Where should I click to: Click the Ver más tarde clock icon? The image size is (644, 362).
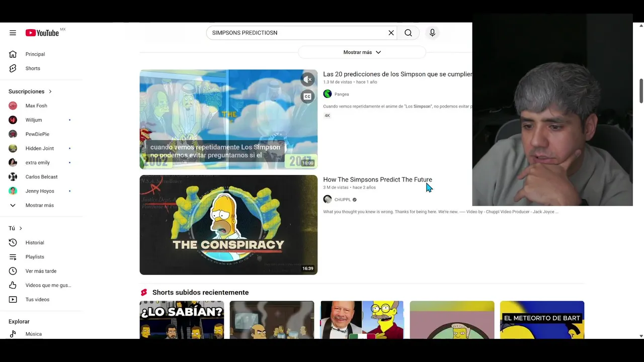(13, 271)
